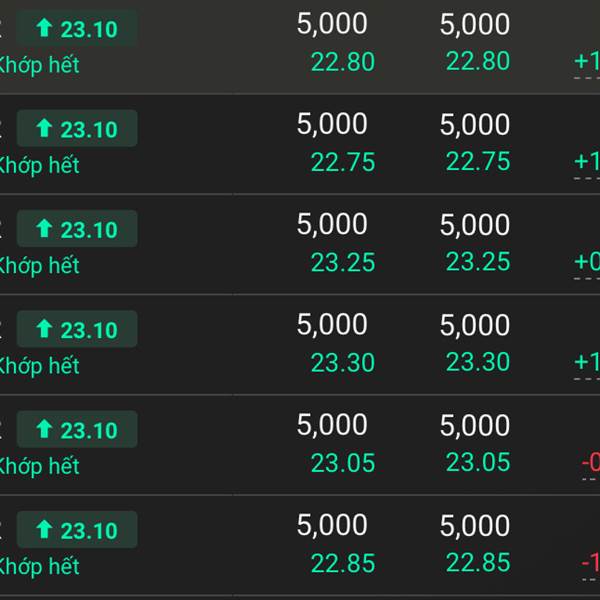Open the underlined +0 value in the 23.25 row
Screen dimensions: 600x600
[x=587, y=263]
